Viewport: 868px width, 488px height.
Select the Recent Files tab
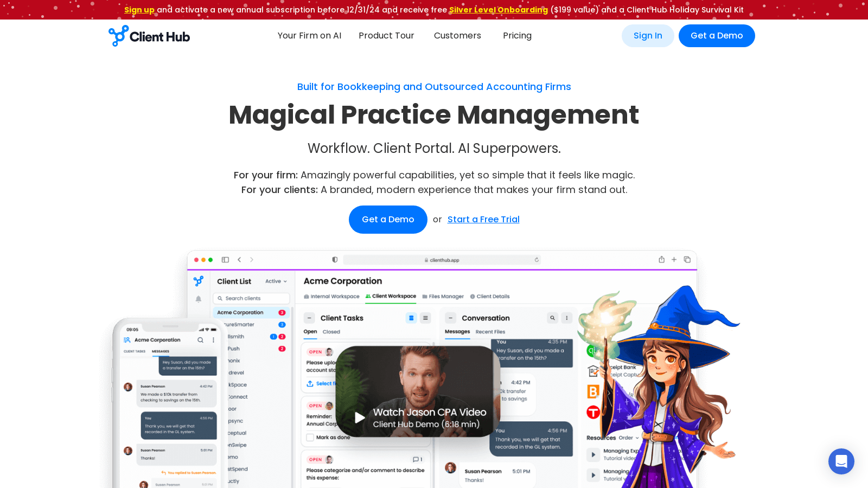[490, 332]
